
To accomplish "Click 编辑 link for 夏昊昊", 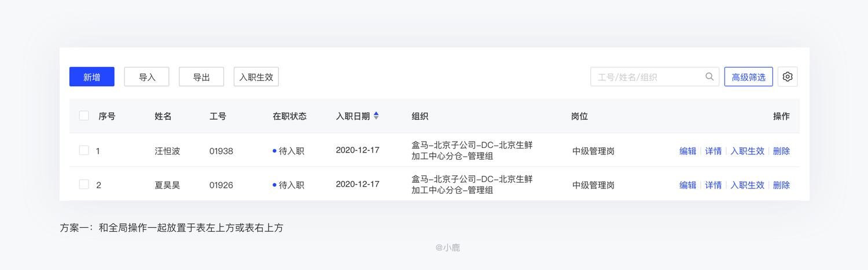I will pyautogui.click(x=687, y=185).
